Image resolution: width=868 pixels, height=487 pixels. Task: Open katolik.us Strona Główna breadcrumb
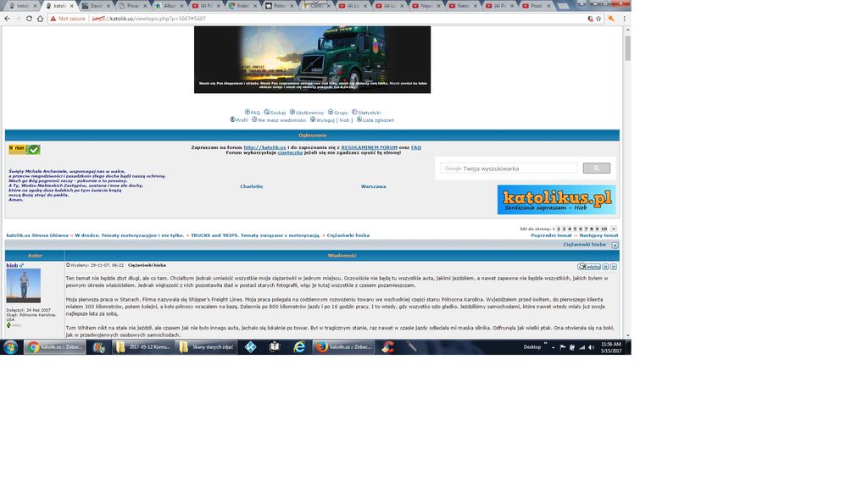pyautogui.click(x=37, y=235)
